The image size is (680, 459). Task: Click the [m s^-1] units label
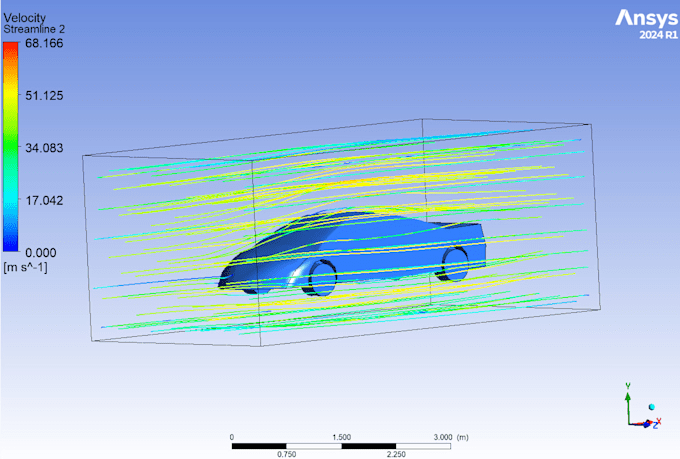pos(25,267)
